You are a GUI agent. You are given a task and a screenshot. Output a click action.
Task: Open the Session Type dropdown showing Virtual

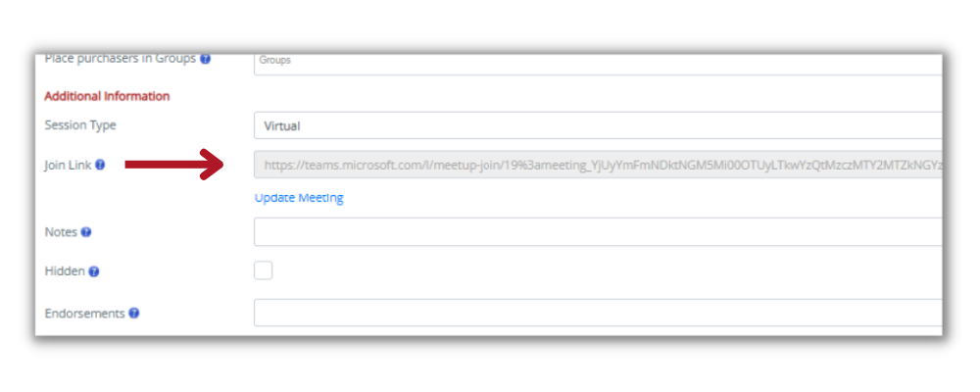point(598,125)
